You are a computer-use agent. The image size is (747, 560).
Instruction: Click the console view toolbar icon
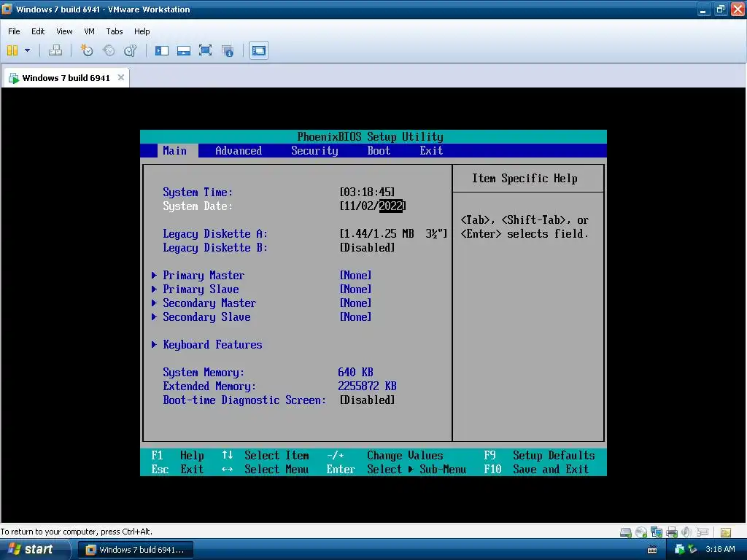tap(259, 50)
